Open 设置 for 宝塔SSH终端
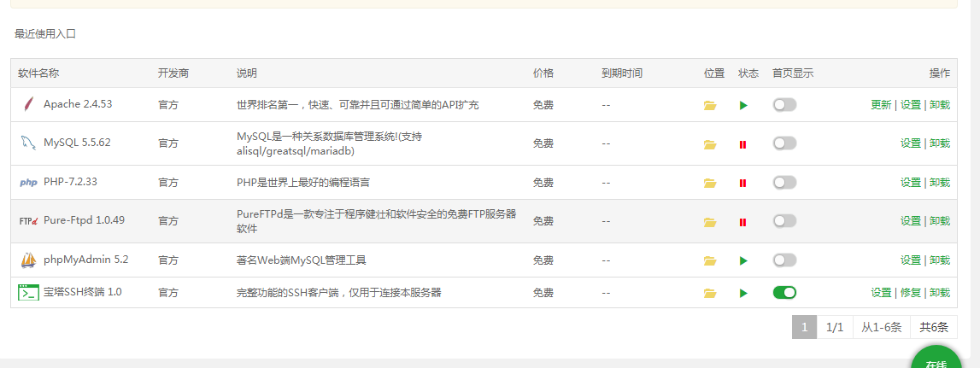Screen dimensions: 980x368 [881, 292]
